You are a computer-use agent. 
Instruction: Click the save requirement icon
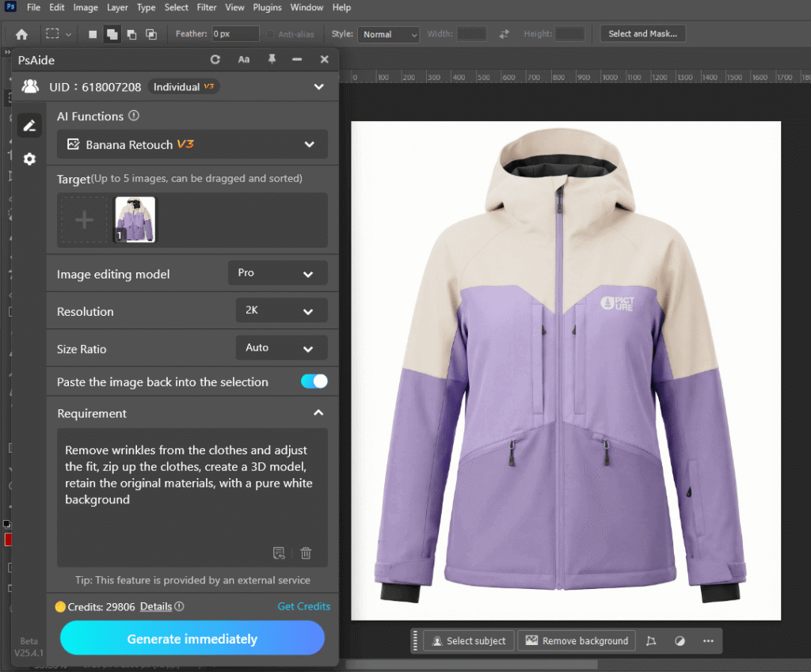[x=279, y=553]
